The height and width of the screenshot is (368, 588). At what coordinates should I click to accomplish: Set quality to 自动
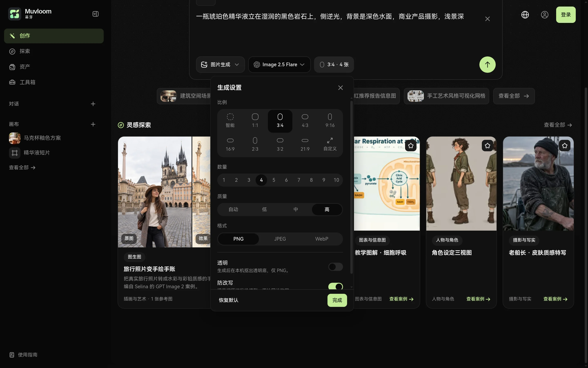coord(233,209)
